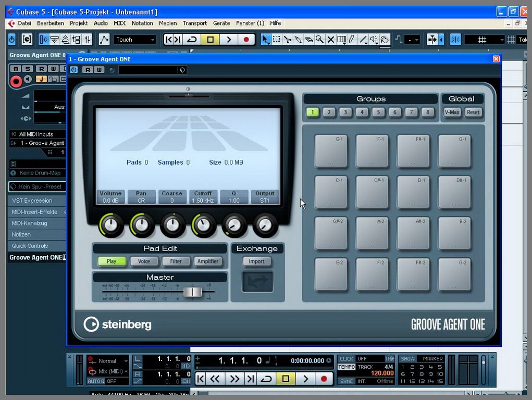Click Fast Forward in bottom transport panel
532x400 pixels.
(234, 379)
